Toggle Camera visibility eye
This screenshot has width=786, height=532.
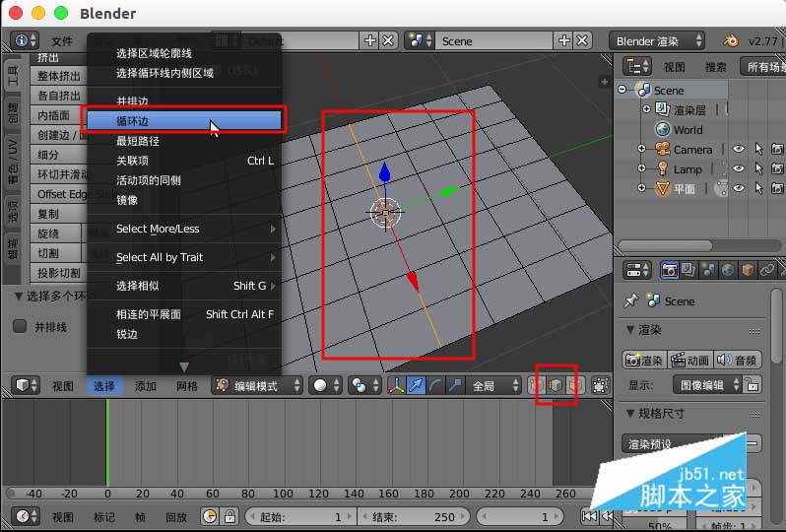(739, 149)
